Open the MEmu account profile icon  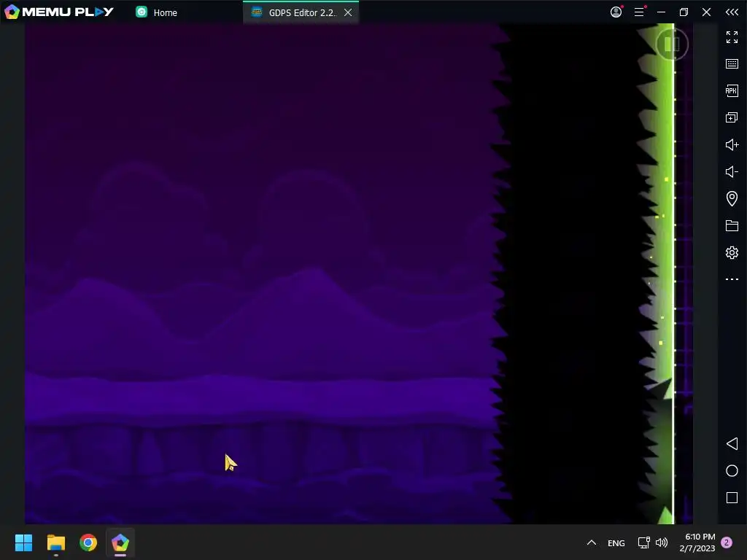click(x=616, y=12)
